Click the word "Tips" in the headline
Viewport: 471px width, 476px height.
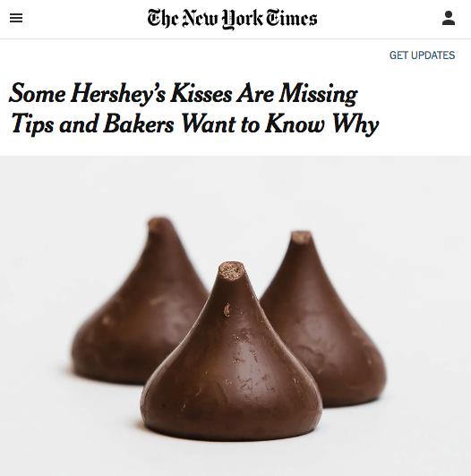coord(32,124)
